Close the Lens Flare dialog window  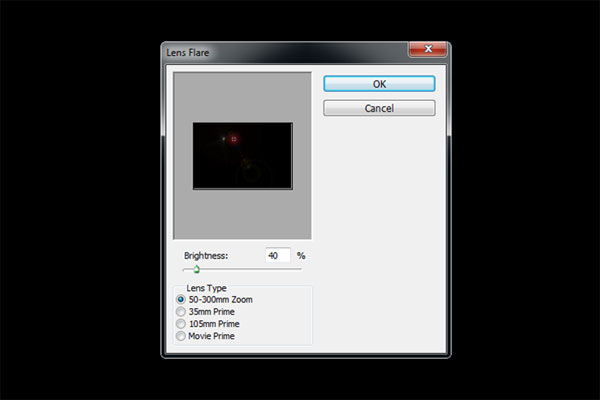point(428,49)
